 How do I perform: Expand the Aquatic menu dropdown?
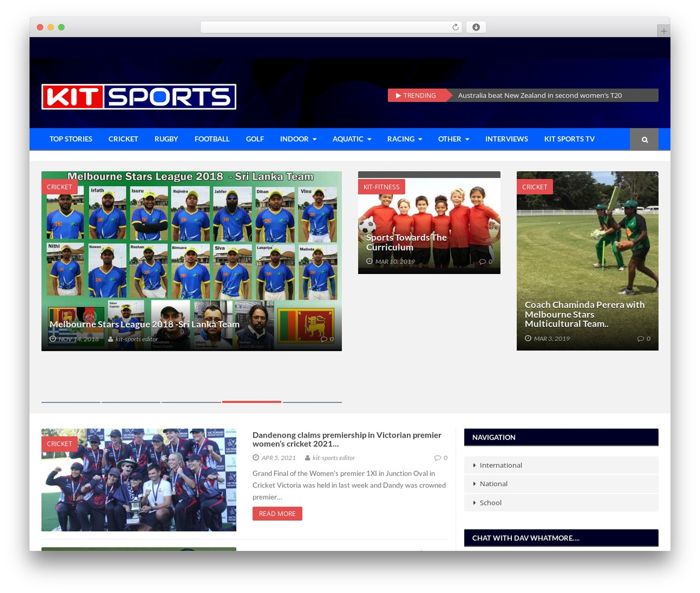352,139
